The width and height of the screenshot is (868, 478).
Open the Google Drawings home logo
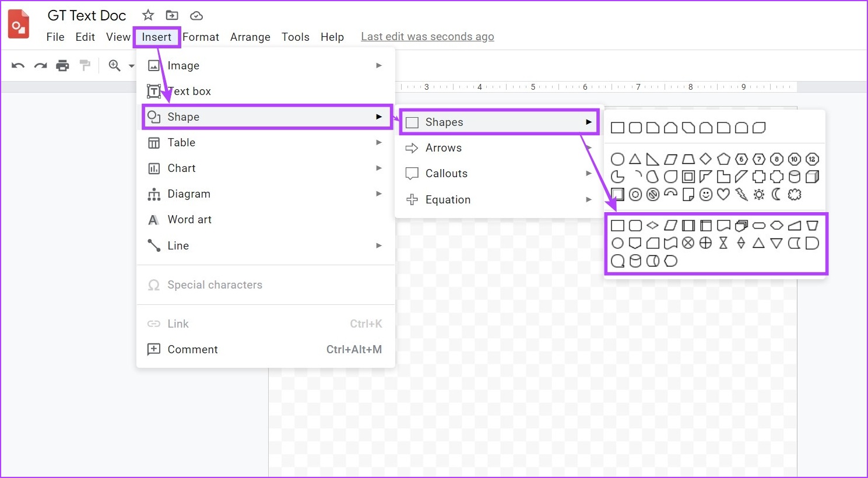(19, 24)
